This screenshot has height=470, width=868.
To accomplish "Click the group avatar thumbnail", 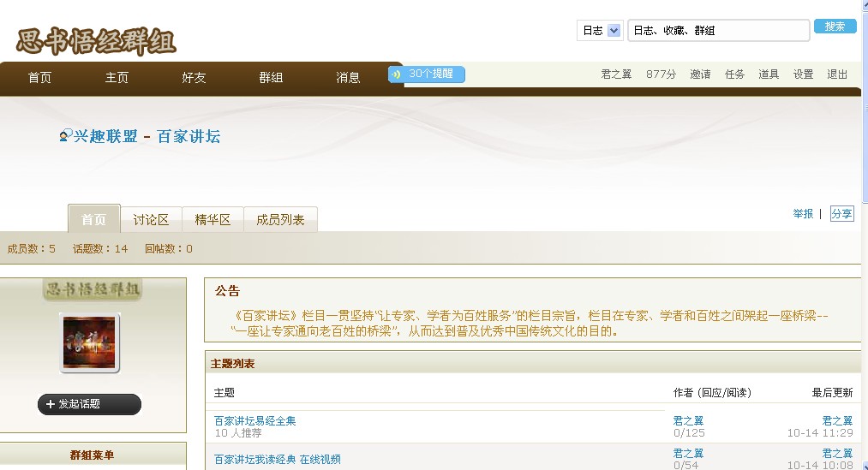I will tap(90, 342).
